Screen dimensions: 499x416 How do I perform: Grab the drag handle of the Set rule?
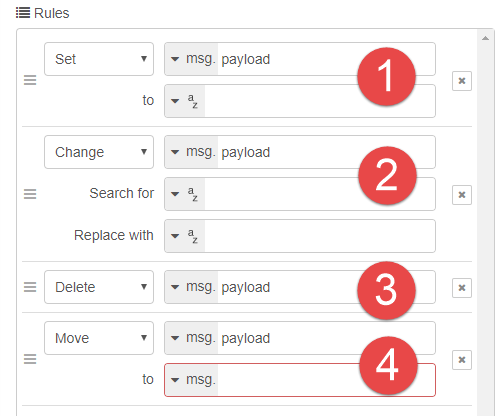click(30, 80)
